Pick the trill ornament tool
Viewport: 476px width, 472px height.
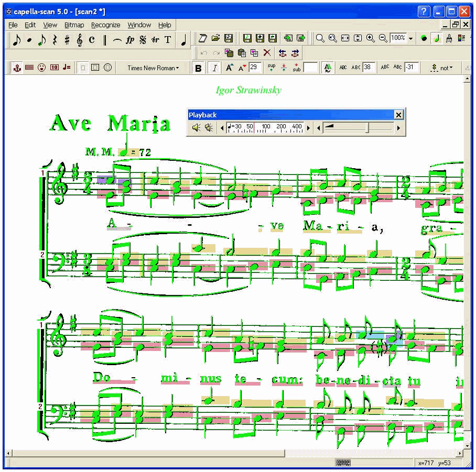(x=155, y=40)
